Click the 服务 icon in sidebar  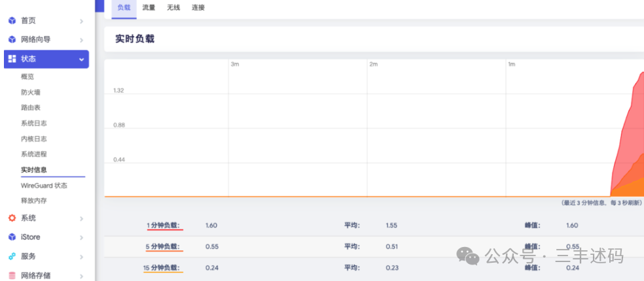[x=12, y=256]
